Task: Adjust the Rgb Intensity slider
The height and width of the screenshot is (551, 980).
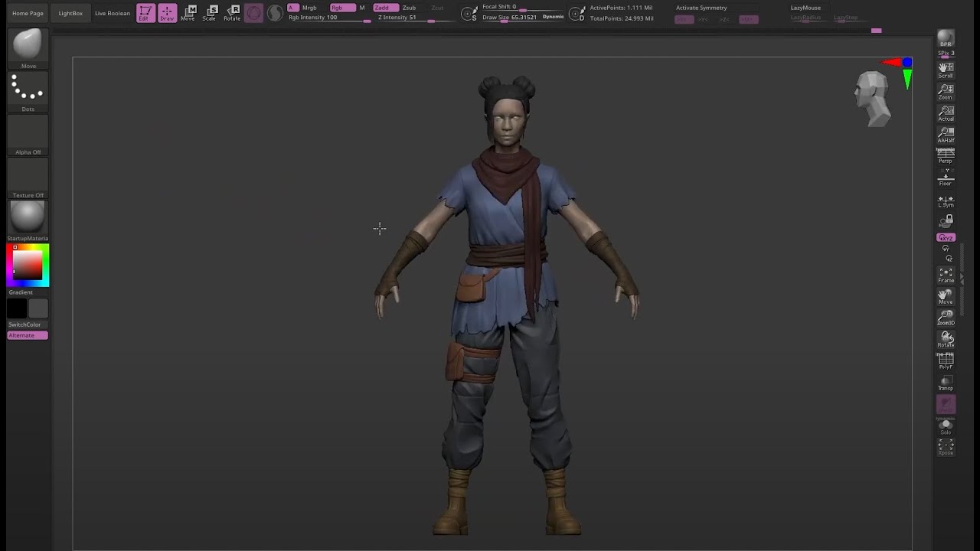Action: pos(330,18)
